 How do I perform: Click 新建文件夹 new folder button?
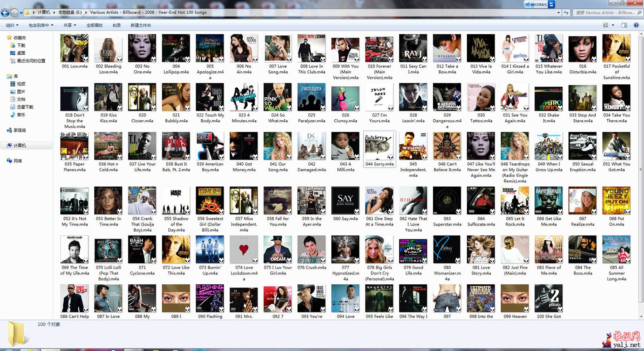(x=141, y=25)
